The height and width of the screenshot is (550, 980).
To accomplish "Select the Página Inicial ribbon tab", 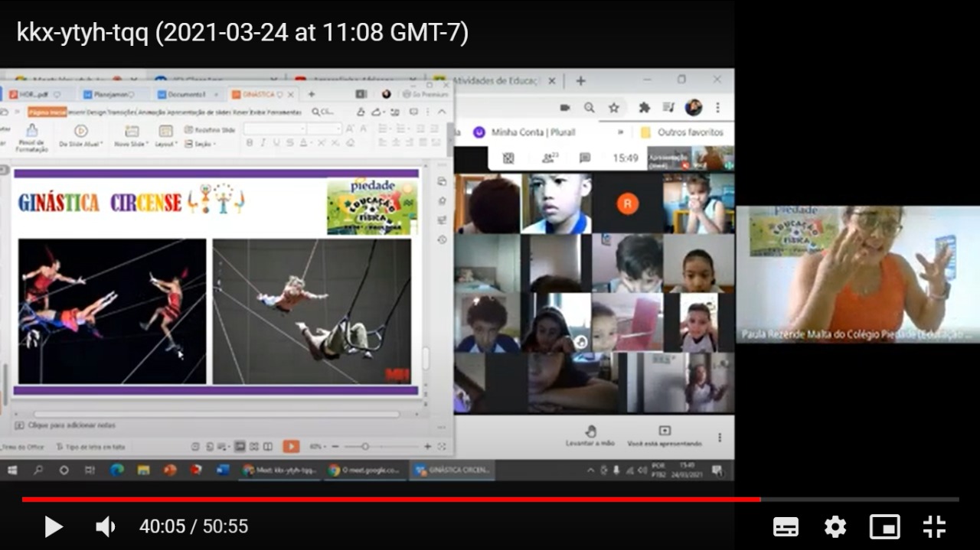I will click(x=47, y=112).
